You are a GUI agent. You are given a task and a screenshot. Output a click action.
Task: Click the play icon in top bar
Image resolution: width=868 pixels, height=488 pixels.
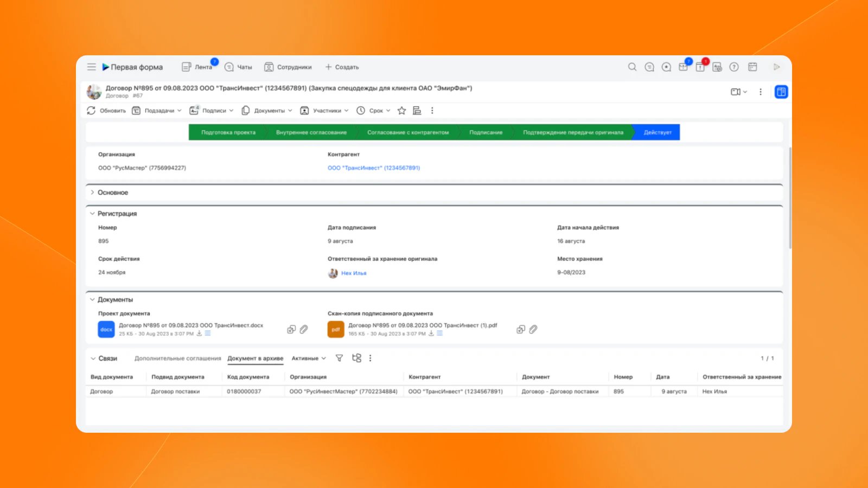click(x=776, y=67)
